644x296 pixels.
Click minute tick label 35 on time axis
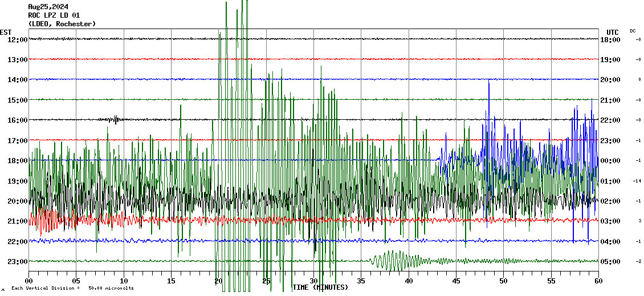click(x=361, y=281)
